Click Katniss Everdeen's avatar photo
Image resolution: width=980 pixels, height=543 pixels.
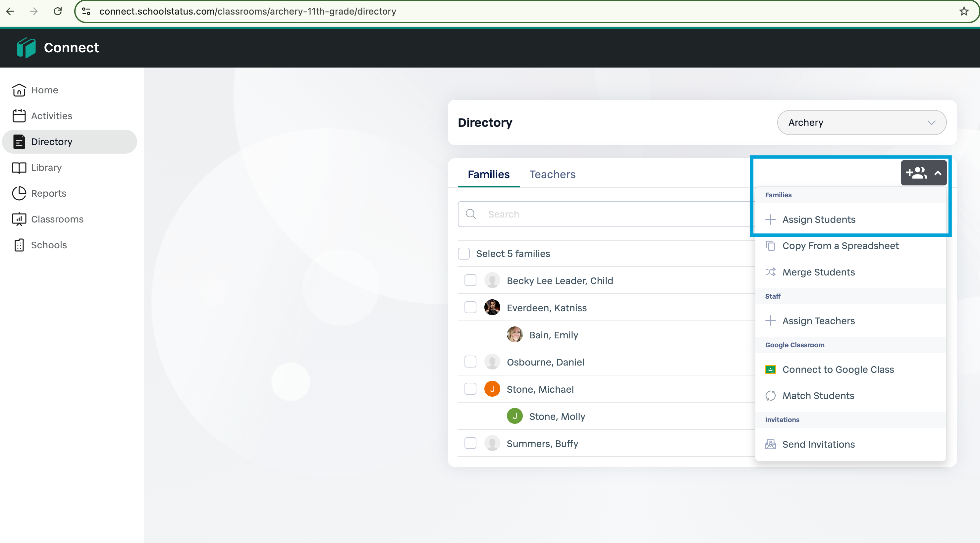pyautogui.click(x=492, y=308)
